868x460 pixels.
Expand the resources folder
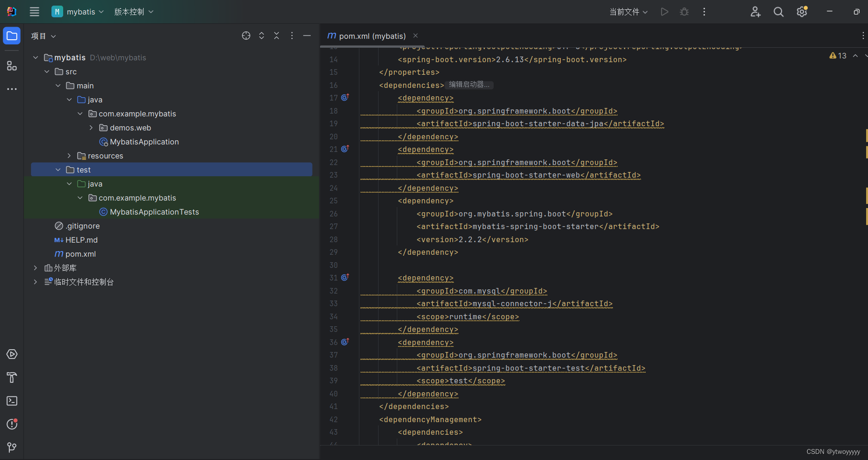coord(69,156)
